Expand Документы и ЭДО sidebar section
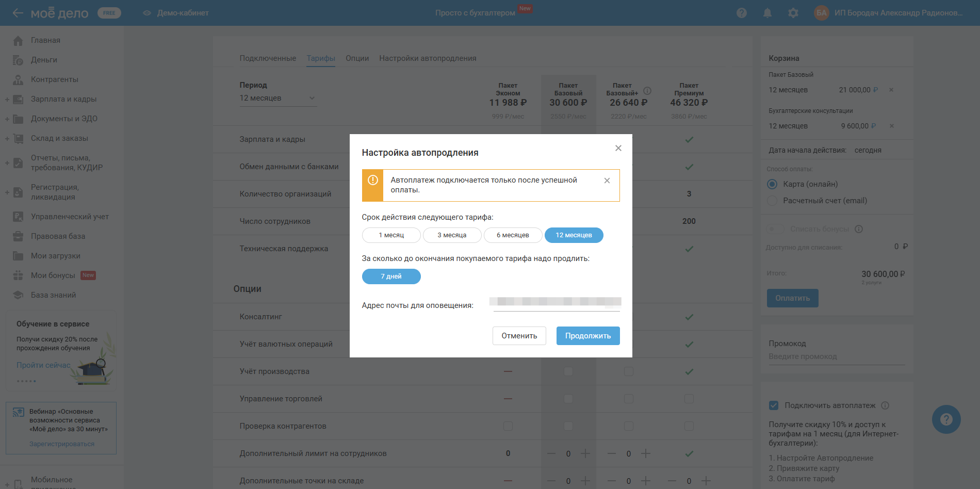This screenshot has width=980, height=489. [7, 119]
